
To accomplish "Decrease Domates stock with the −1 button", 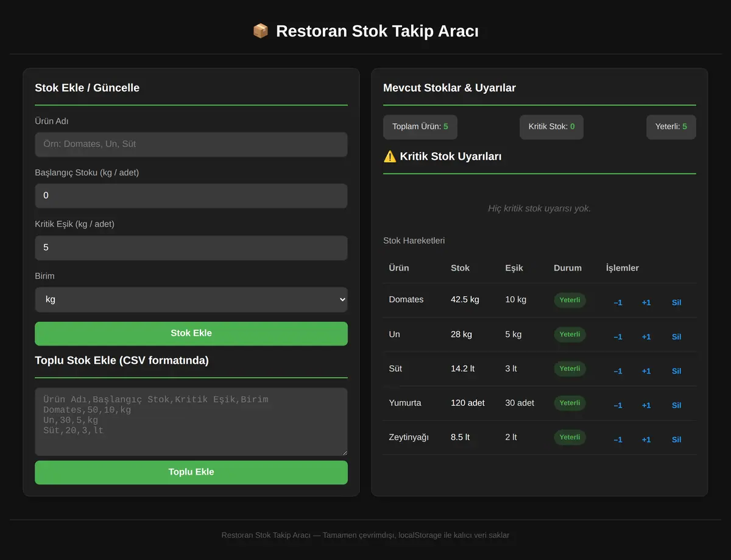I will (x=618, y=302).
